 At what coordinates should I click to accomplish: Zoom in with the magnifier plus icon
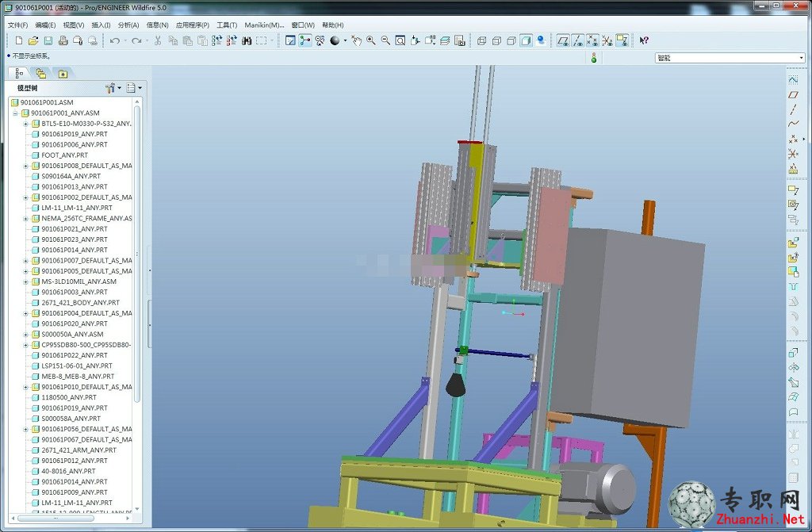click(x=371, y=40)
